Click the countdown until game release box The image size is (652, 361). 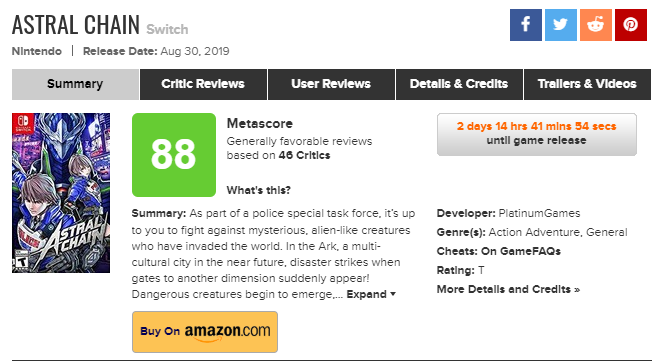click(x=537, y=134)
